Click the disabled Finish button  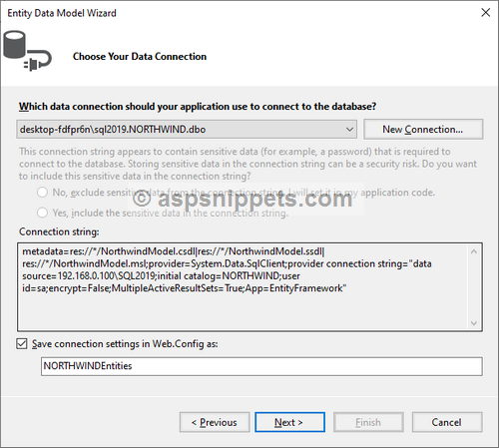point(368,422)
